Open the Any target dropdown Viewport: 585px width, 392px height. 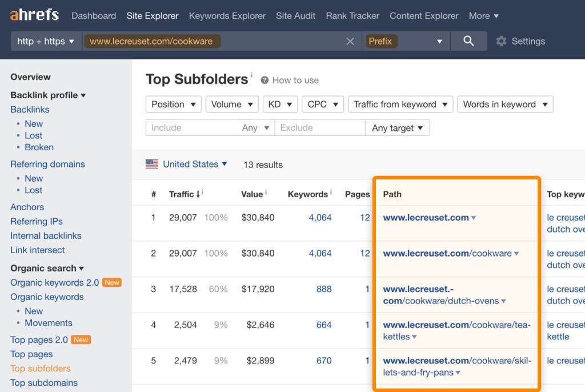[x=397, y=128]
